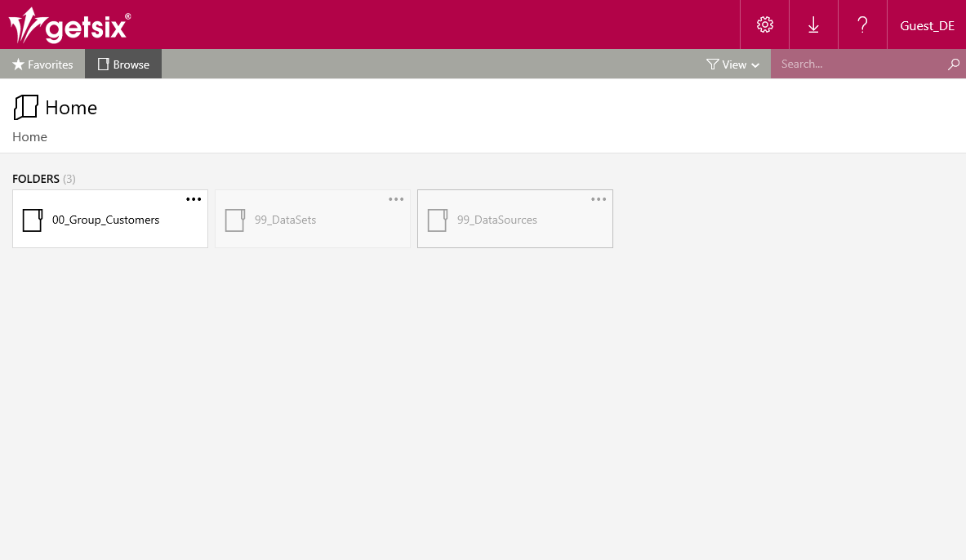Open the 99_DataSets folder name
This screenshot has width=966, height=560.
(x=285, y=220)
